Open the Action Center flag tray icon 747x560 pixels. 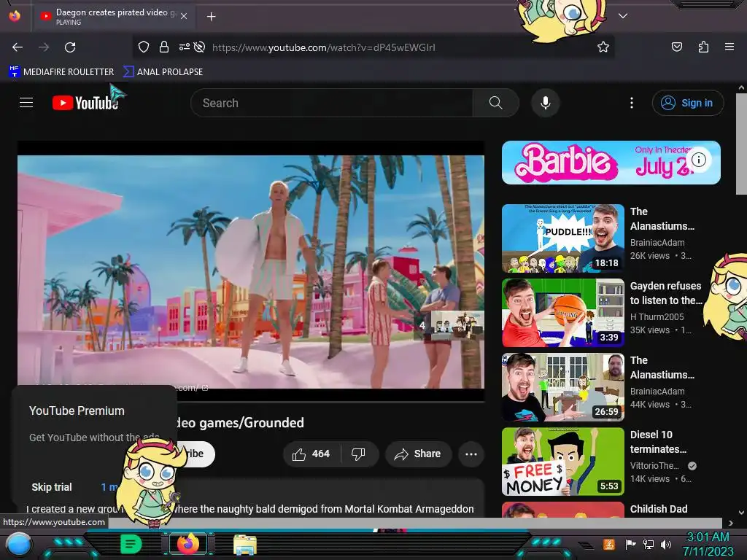pos(630,544)
